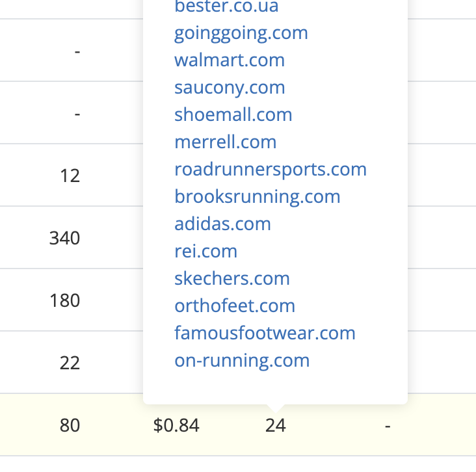Open the orthofeet.com link
Screen dimensions: 476x472
[234, 306]
